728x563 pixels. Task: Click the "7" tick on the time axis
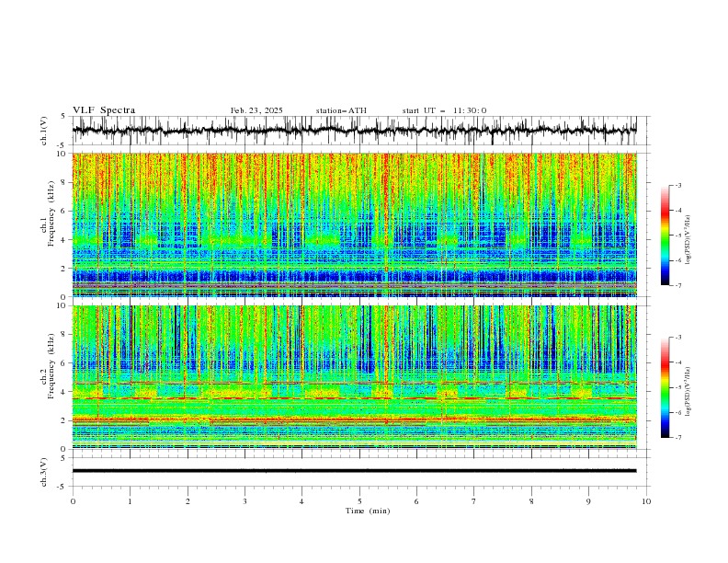pos(474,501)
